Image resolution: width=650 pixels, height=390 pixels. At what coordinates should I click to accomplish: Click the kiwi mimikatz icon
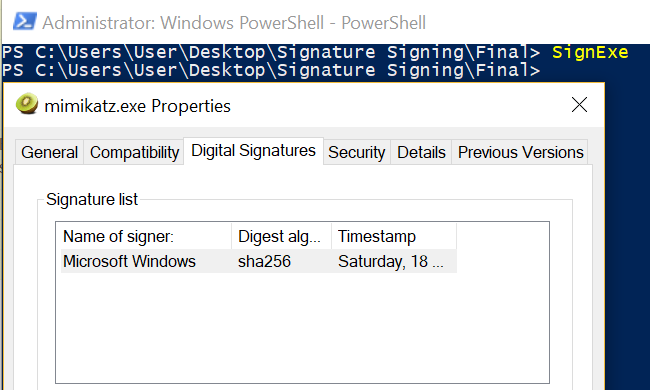coord(27,104)
